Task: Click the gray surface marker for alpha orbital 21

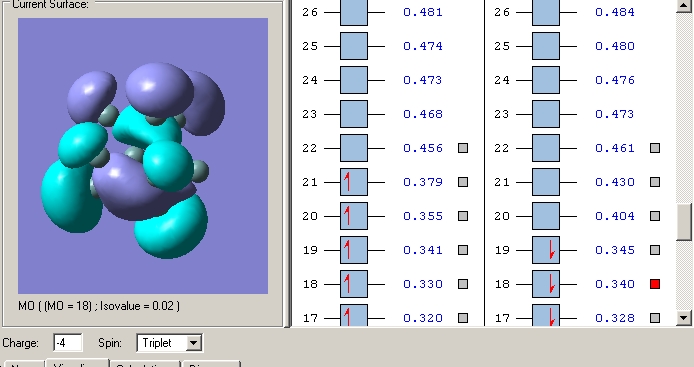Action: tap(463, 182)
